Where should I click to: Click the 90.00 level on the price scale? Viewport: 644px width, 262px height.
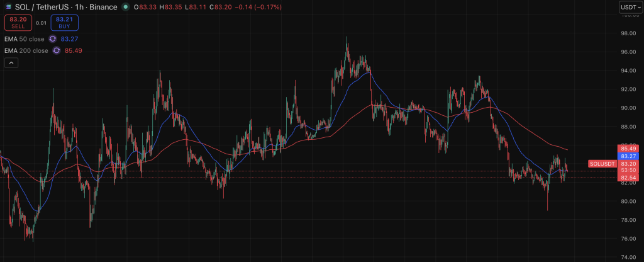click(x=628, y=108)
